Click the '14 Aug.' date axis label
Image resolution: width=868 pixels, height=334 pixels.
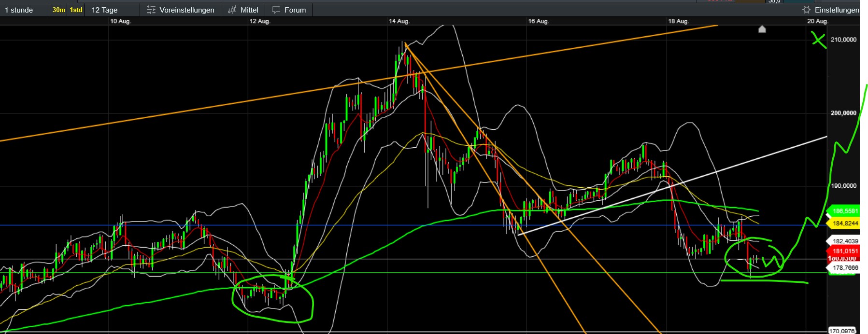tap(399, 21)
